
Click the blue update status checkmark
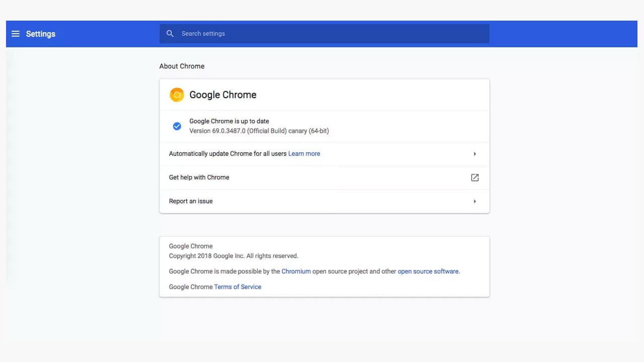[177, 126]
